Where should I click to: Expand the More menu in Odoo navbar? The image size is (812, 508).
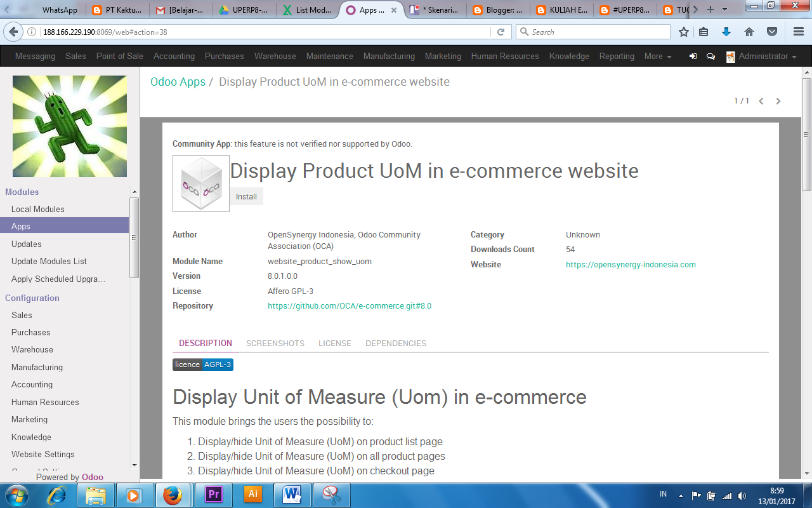658,56
